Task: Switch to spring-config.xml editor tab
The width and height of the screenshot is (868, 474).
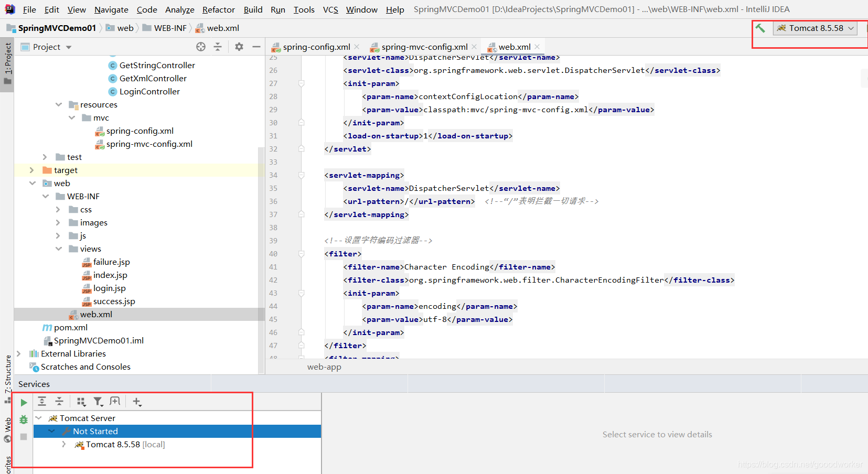Action: coord(316,47)
